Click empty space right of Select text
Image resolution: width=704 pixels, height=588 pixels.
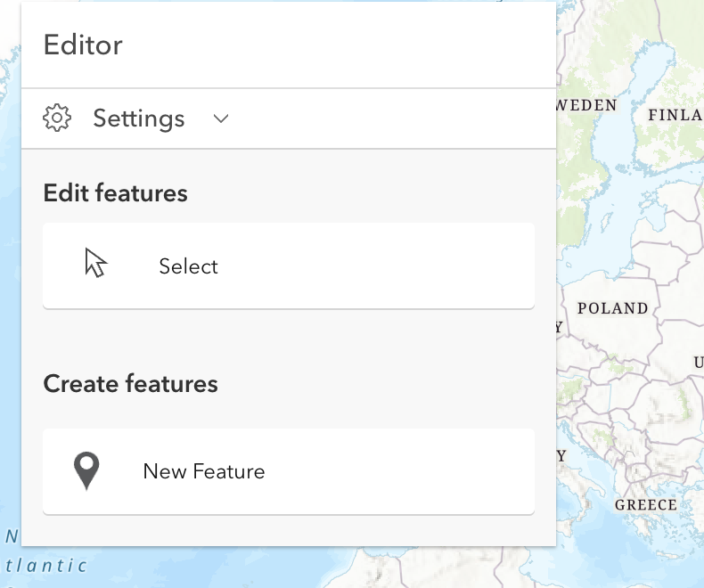[x=374, y=266]
